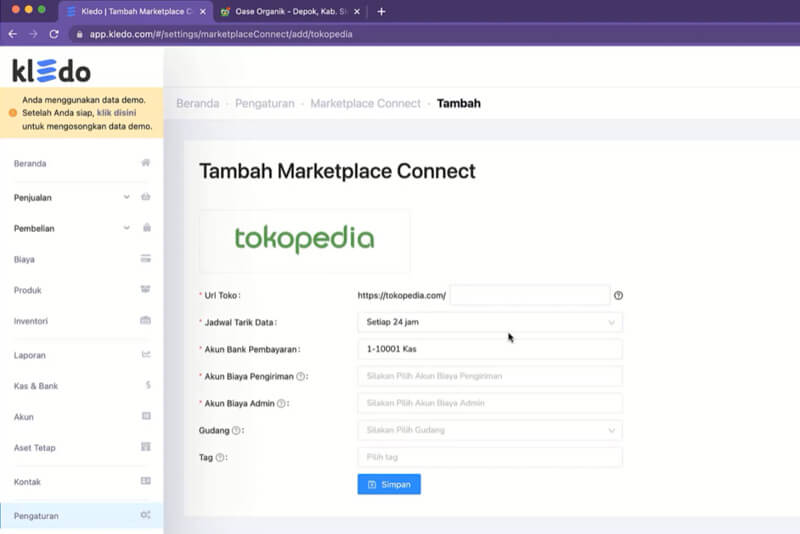Open Akun Biaya Pengiriman selector
The image size is (800, 534).
490,376
